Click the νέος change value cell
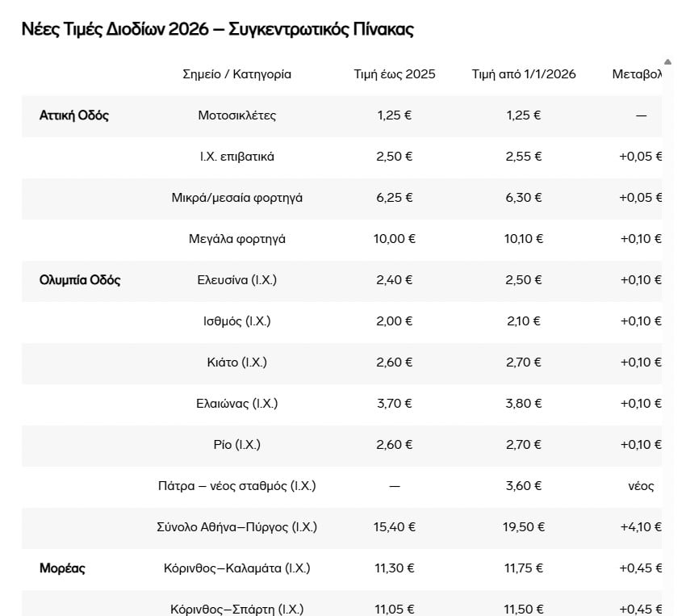 (x=640, y=486)
